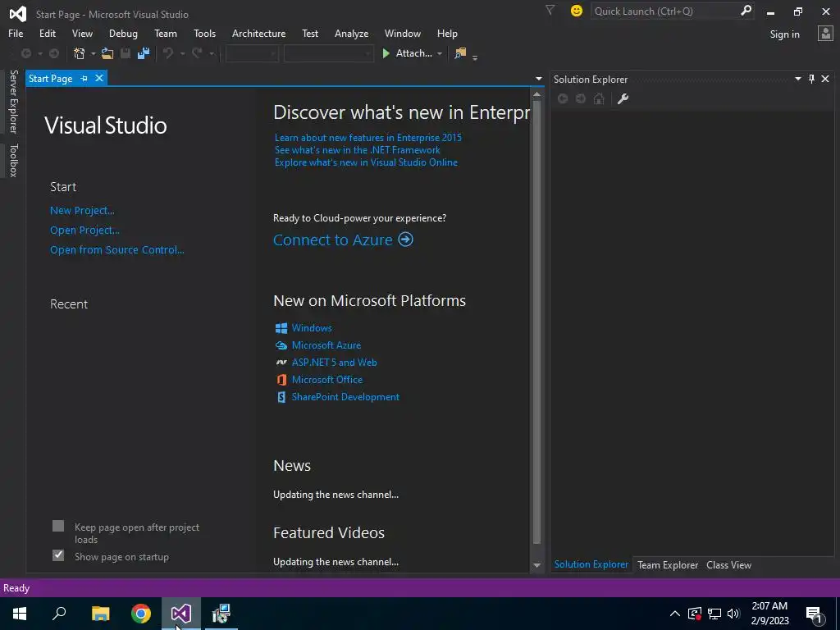This screenshot has height=630, width=840.
Task: Click the Visual Studio logo icon in title bar
Action: pyautogui.click(x=18, y=14)
